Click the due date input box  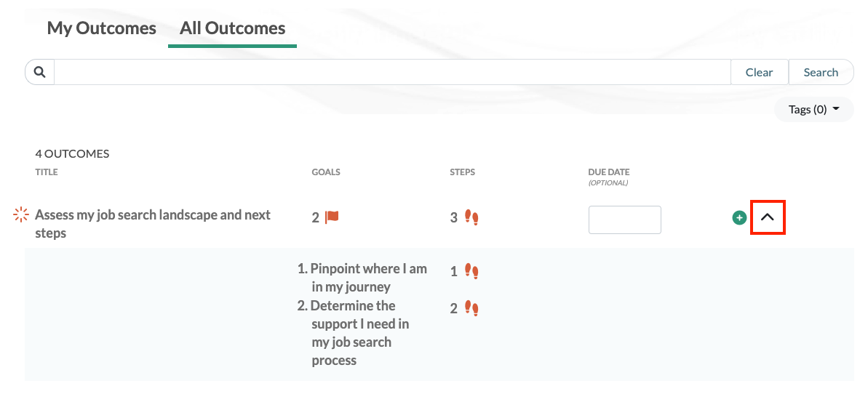(624, 220)
